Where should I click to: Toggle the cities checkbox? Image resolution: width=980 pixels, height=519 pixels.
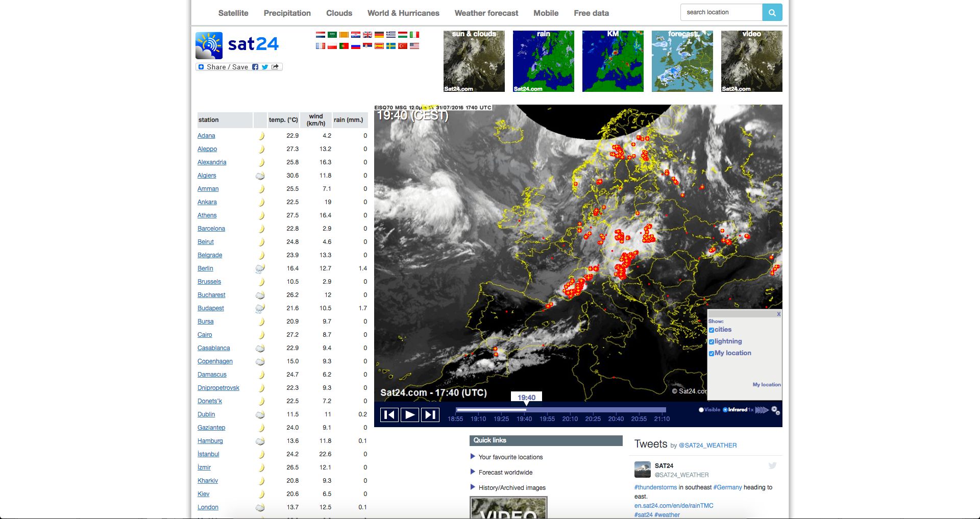pos(712,330)
